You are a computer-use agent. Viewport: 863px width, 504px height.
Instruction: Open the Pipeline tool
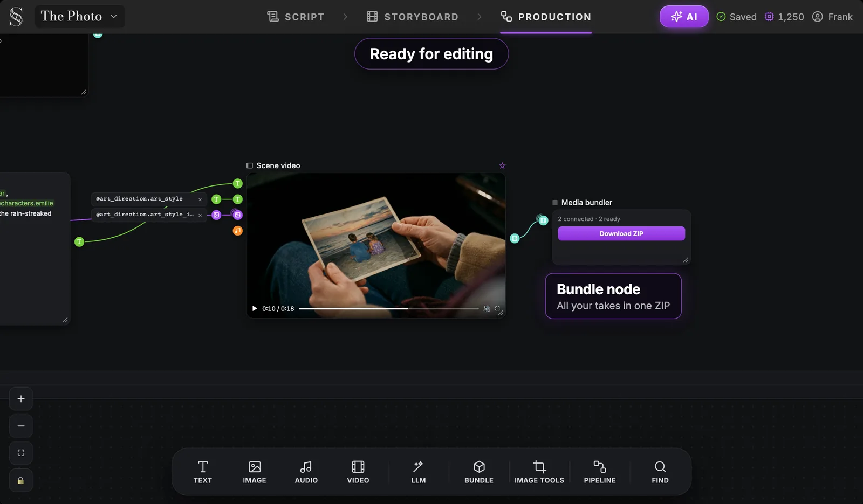[x=600, y=472]
